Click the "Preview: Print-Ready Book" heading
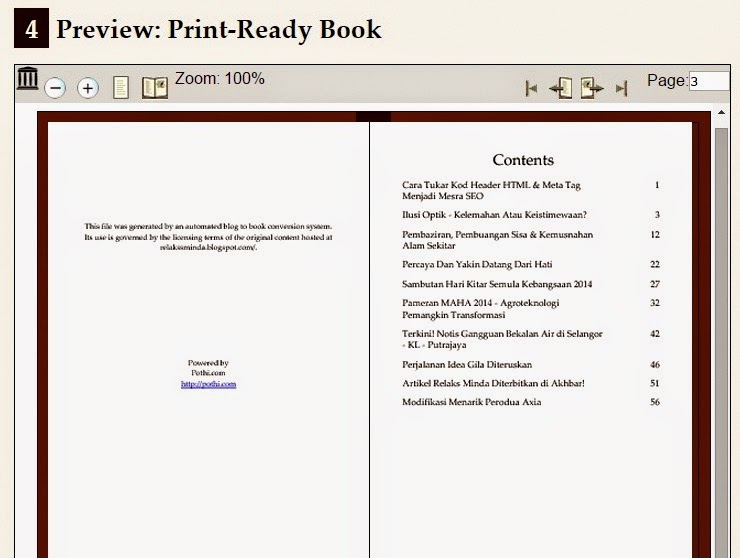The width and height of the screenshot is (740, 558). click(x=219, y=29)
